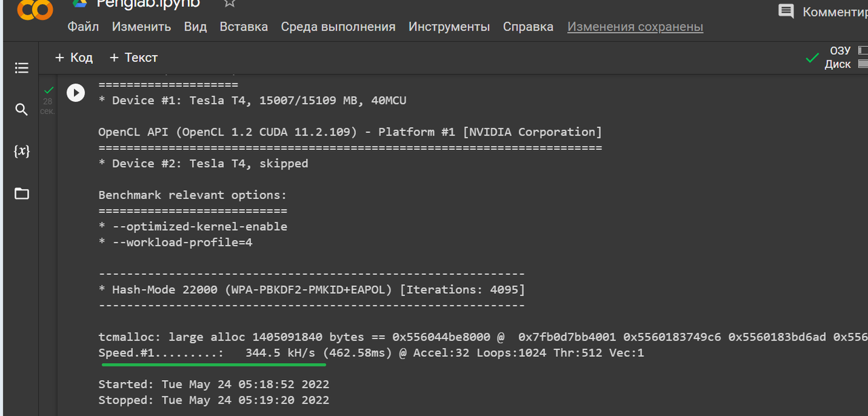The width and height of the screenshot is (868, 416).
Task: Open the comments speech-bubble icon
Action: point(786,11)
